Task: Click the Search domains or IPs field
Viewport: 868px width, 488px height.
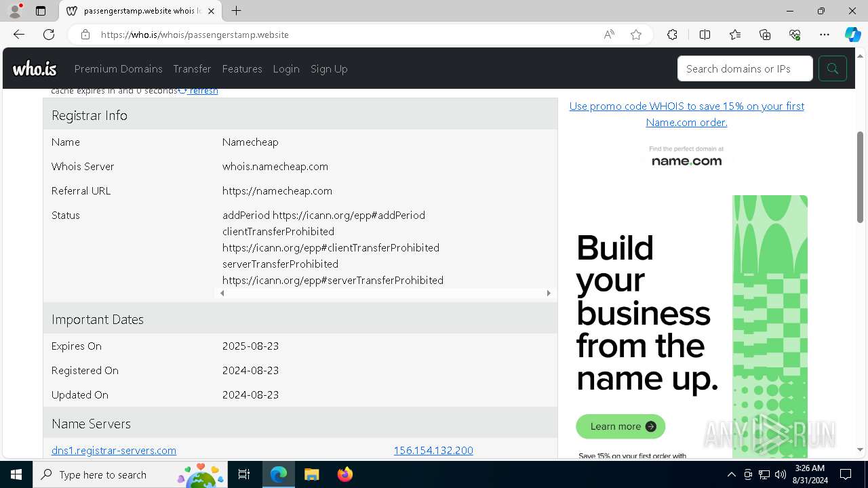Action: coord(745,68)
